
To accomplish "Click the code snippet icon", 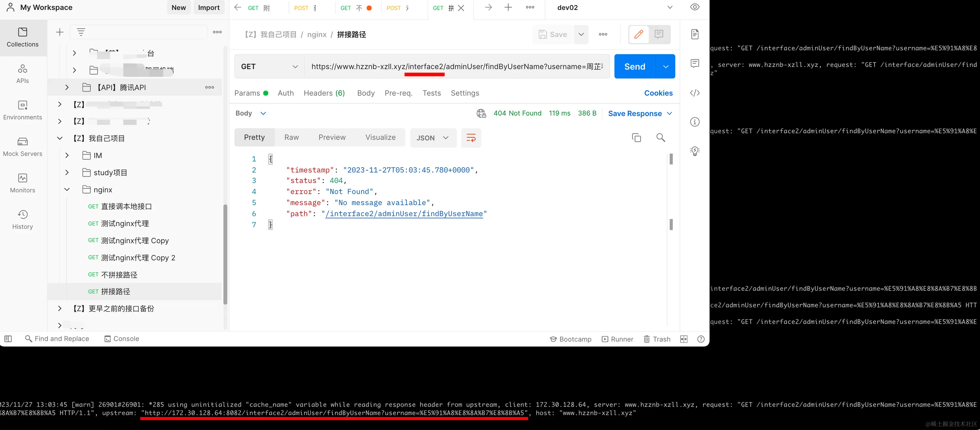I will click(695, 93).
